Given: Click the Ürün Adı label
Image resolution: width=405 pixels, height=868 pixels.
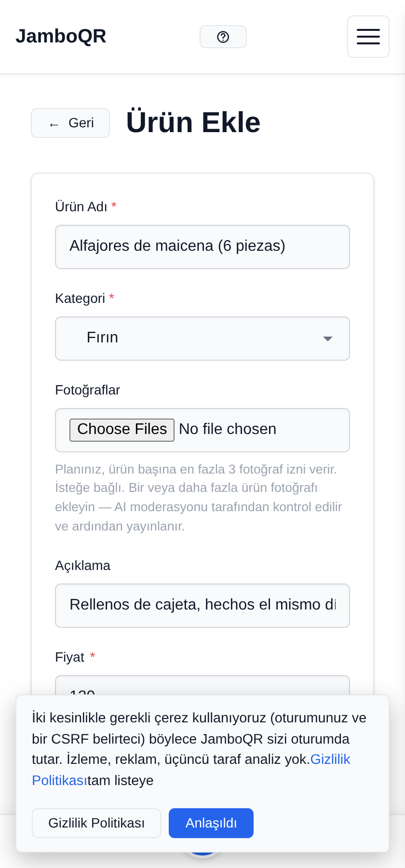Looking at the screenshot, I should [81, 207].
